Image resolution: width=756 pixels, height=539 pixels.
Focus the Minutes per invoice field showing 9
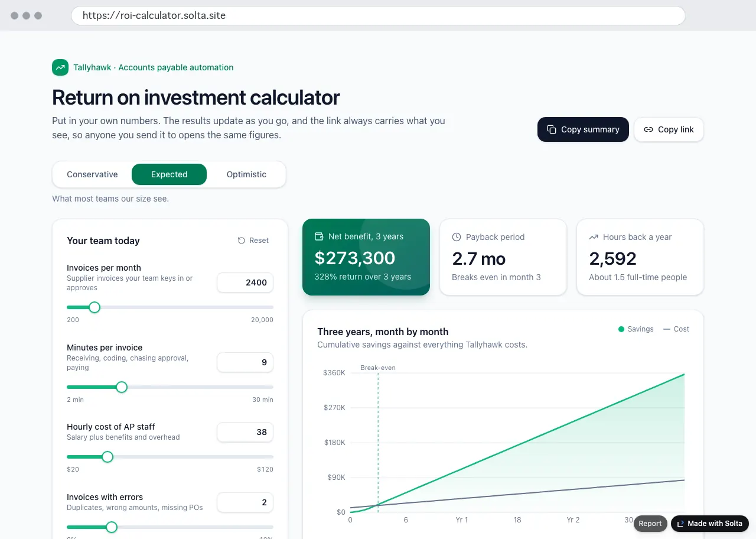245,362
